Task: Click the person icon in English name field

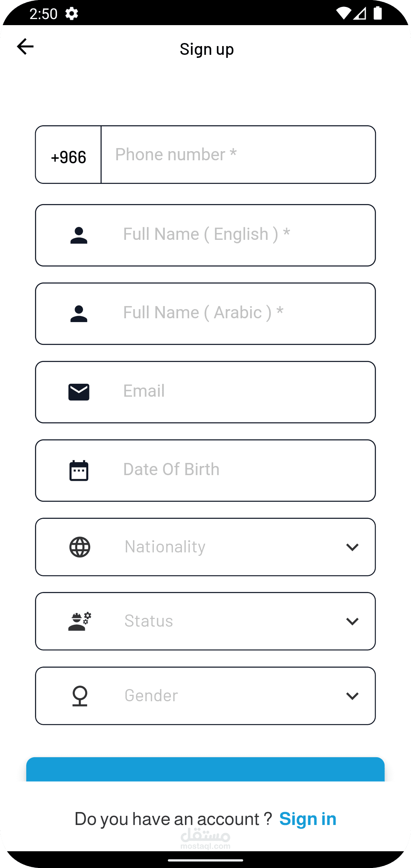Action: pos(79,235)
